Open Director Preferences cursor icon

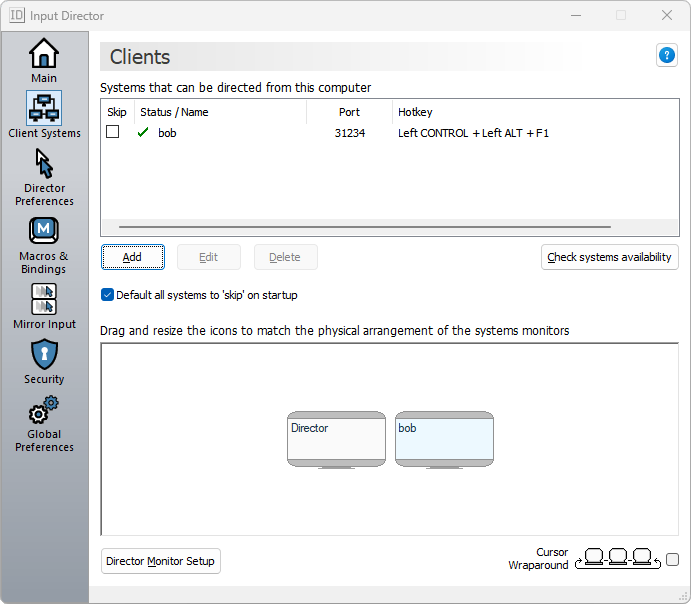[x=44, y=163]
